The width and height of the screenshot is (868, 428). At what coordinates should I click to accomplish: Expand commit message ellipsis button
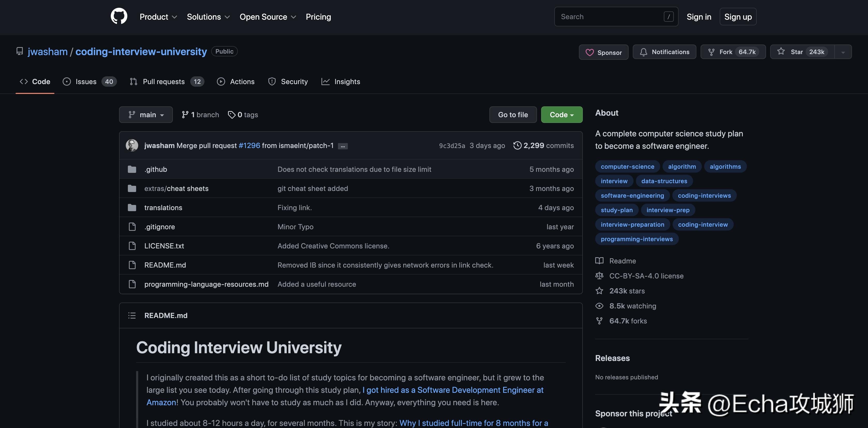[x=343, y=146]
